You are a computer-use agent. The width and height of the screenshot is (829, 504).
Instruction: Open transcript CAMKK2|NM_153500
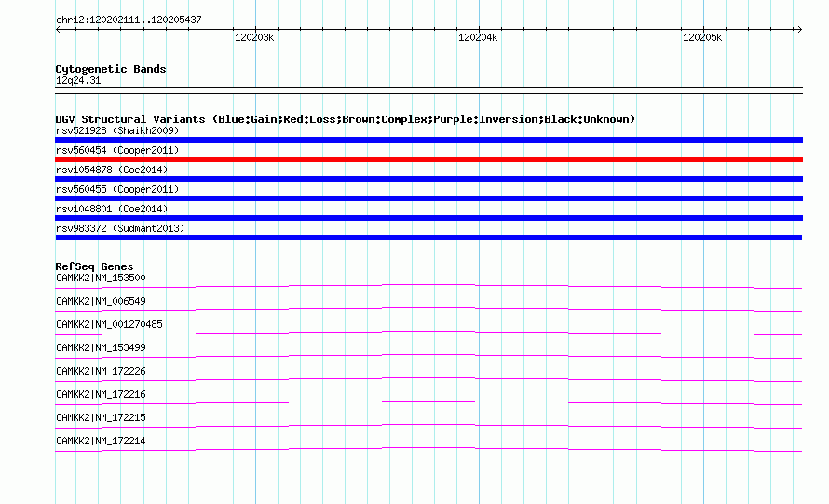tap(101, 279)
